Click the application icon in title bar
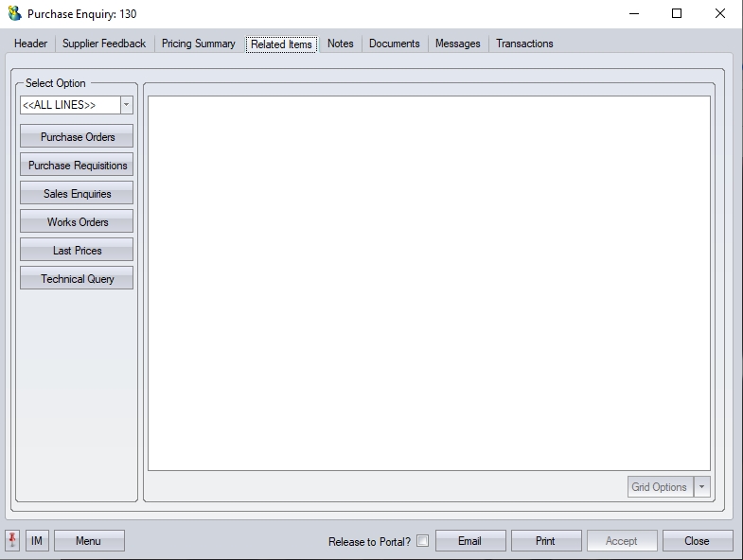 coord(15,13)
